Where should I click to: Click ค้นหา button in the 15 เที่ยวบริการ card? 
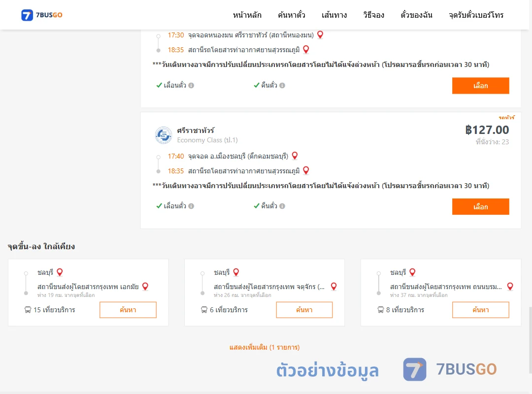[x=128, y=310]
